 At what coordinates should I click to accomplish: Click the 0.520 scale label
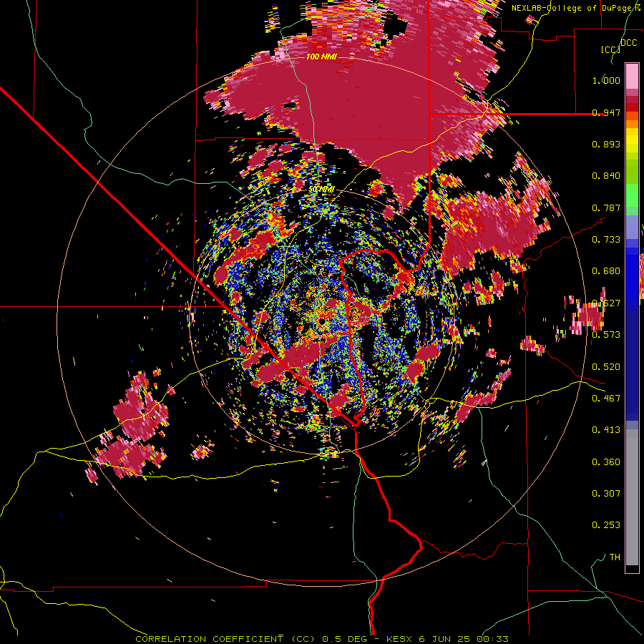pyautogui.click(x=606, y=367)
